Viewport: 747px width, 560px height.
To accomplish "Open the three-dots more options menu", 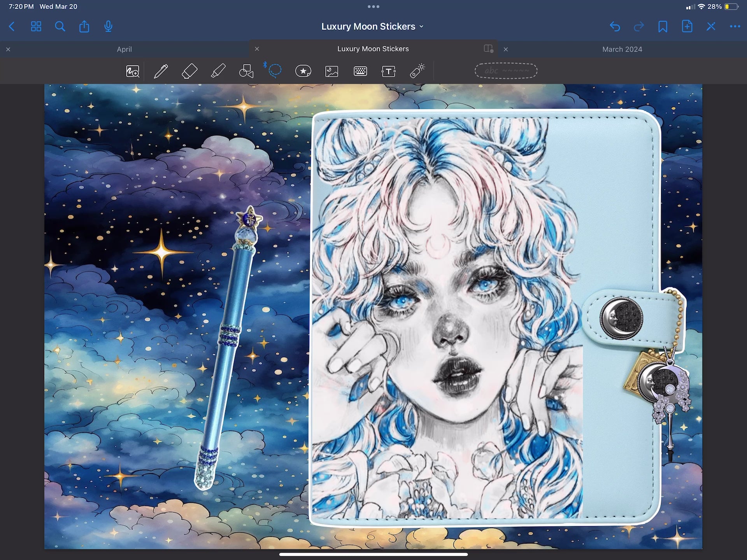I will (735, 26).
